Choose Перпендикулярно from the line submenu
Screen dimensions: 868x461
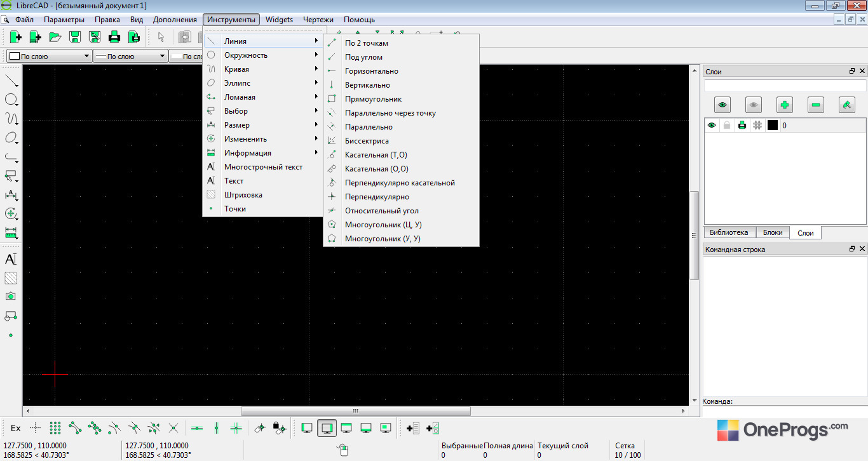pyautogui.click(x=401, y=197)
